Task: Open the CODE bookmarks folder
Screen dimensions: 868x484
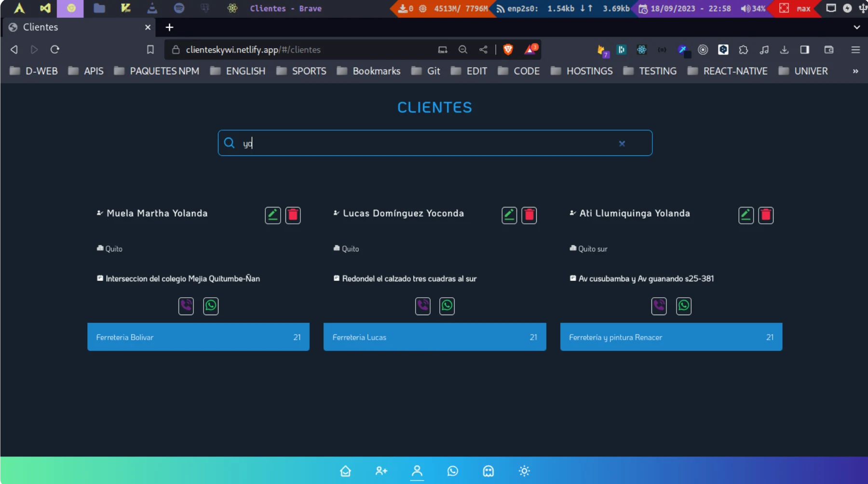Action: (x=519, y=71)
